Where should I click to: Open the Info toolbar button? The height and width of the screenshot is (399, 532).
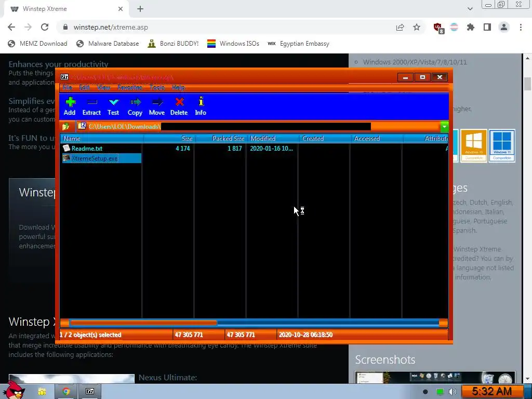[201, 106]
